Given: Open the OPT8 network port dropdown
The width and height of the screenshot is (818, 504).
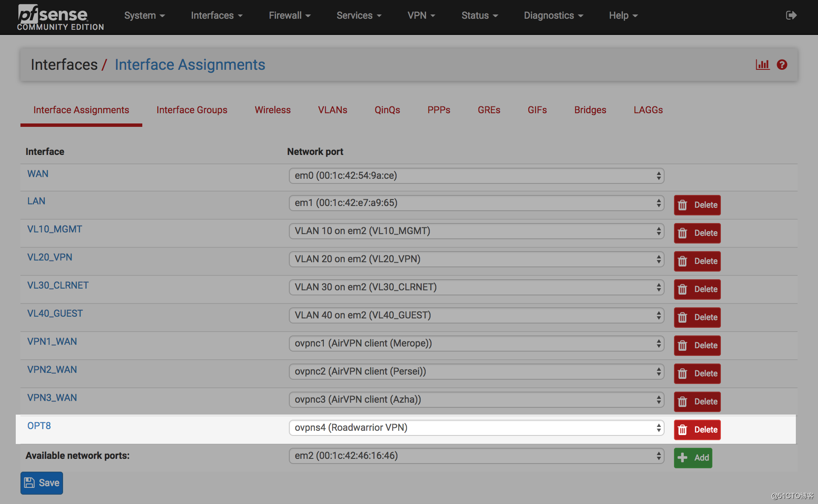Looking at the screenshot, I should (x=476, y=427).
